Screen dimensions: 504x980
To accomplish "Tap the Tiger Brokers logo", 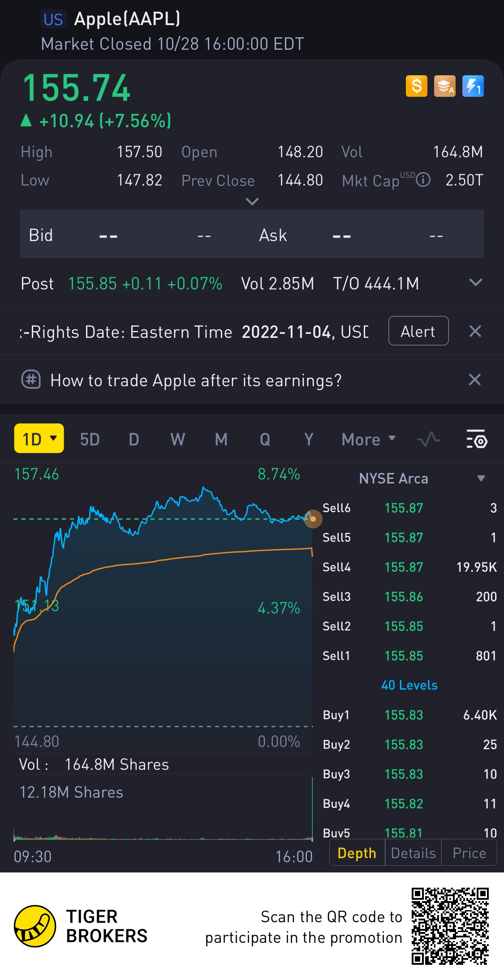I will (34, 926).
